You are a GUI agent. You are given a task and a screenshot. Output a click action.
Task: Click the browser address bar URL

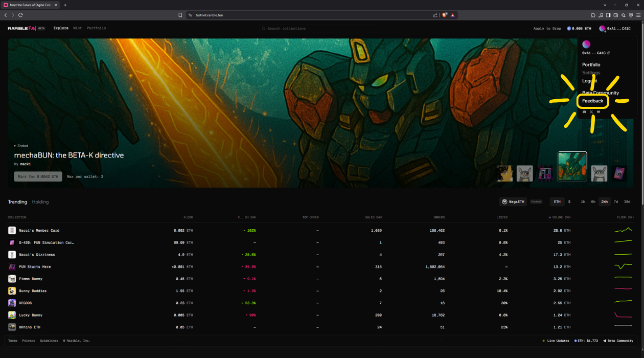pyautogui.click(x=210, y=15)
